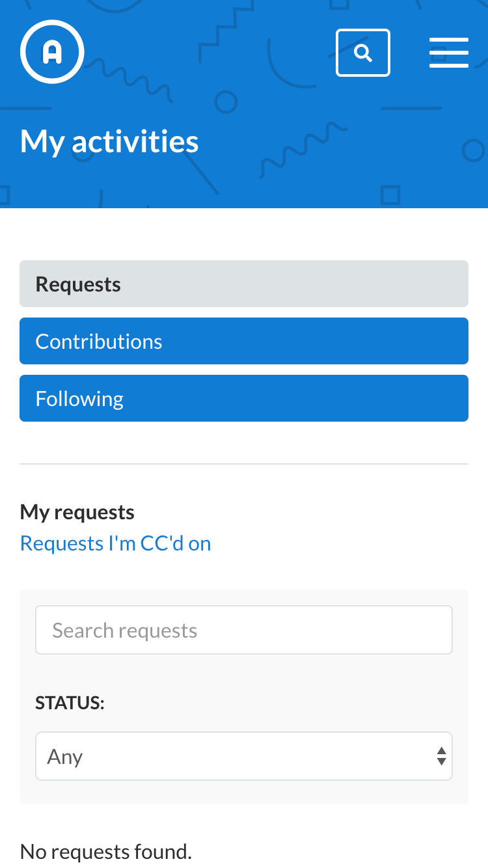Viewport: 488px width, 868px height.
Task: Click the Status dropdown arrows
Action: (x=441, y=756)
